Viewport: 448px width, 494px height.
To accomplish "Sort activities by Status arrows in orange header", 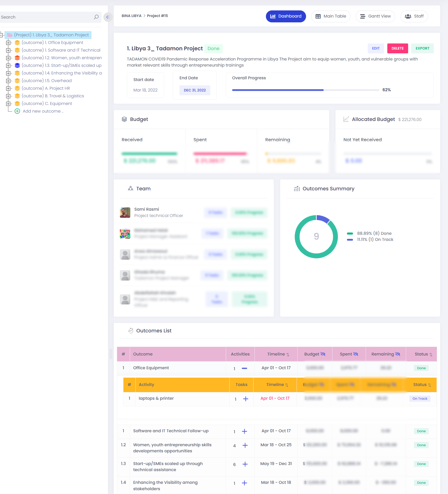I will point(429,385).
